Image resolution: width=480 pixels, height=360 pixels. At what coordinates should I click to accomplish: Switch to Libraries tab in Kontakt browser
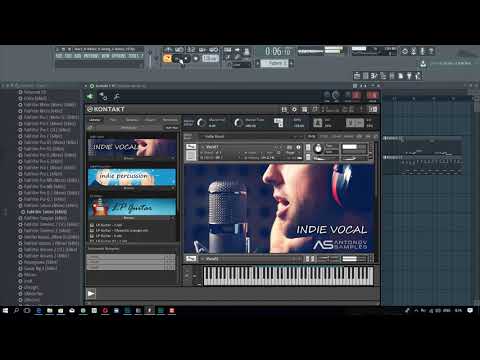95,120
